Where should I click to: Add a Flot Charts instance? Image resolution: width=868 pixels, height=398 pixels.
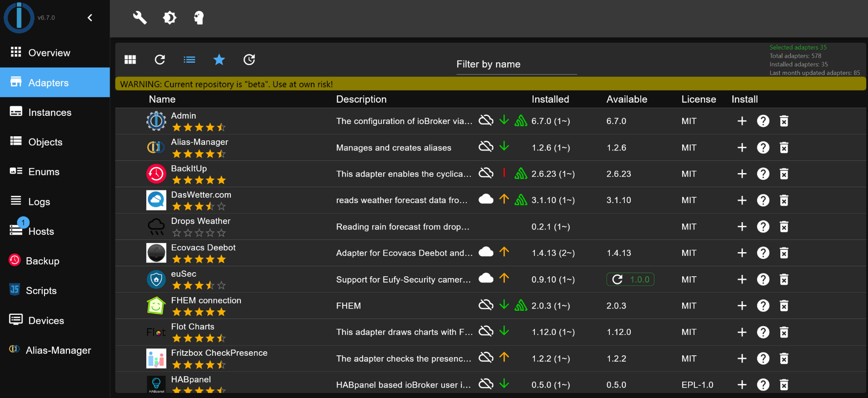pos(742,332)
